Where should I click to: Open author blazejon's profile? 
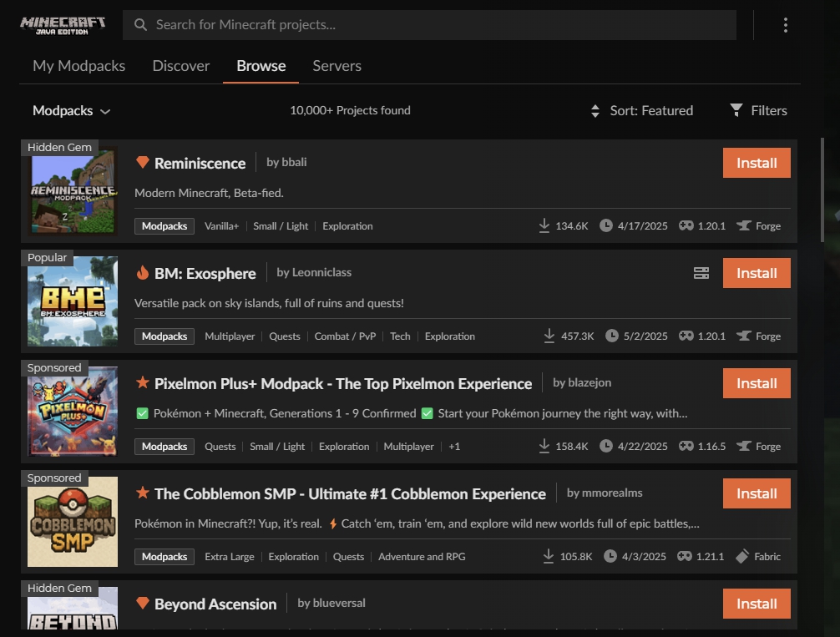(582, 382)
